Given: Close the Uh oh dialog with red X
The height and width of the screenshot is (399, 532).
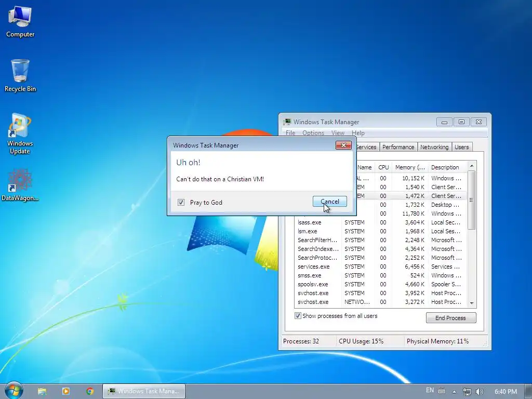Looking at the screenshot, I should pyautogui.click(x=343, y=145).
